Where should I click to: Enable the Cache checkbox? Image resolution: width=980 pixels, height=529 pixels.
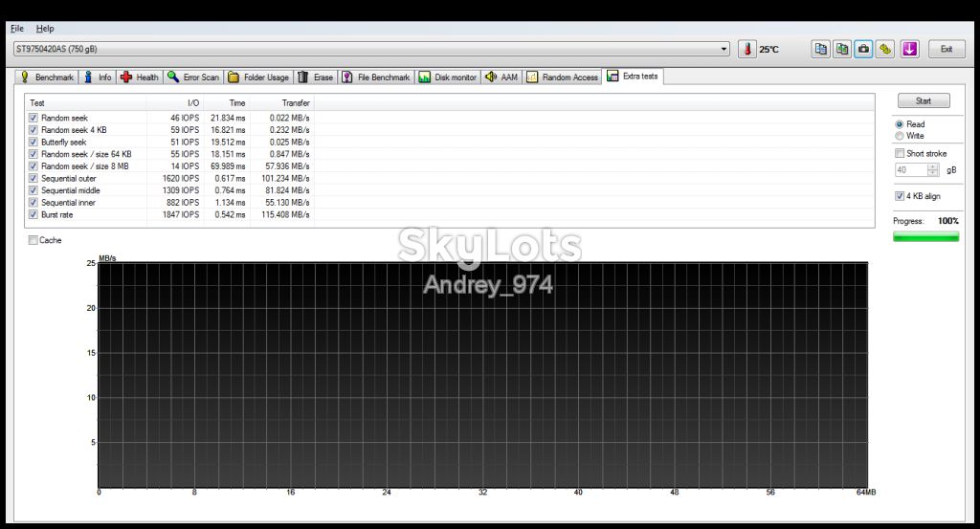click(x=33, y=240)
